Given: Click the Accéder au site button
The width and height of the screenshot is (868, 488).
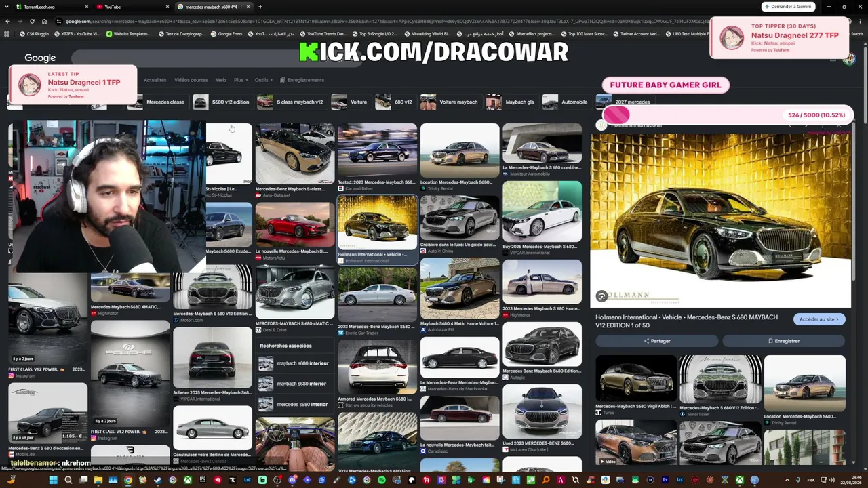Looking at the screenshot, I should tap(819, 319).
